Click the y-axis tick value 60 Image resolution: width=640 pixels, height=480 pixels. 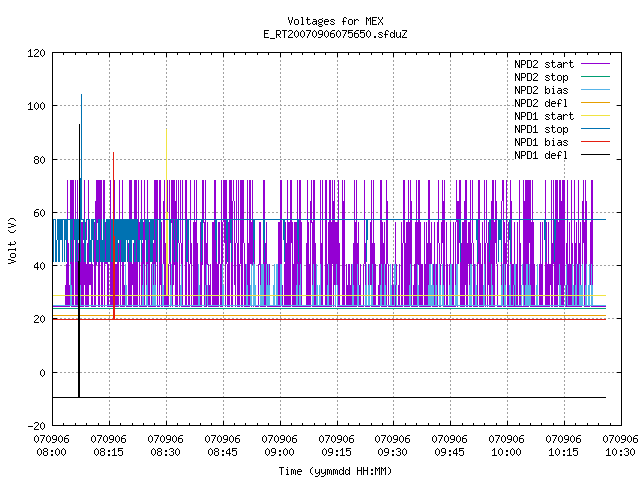click(39, 213)
